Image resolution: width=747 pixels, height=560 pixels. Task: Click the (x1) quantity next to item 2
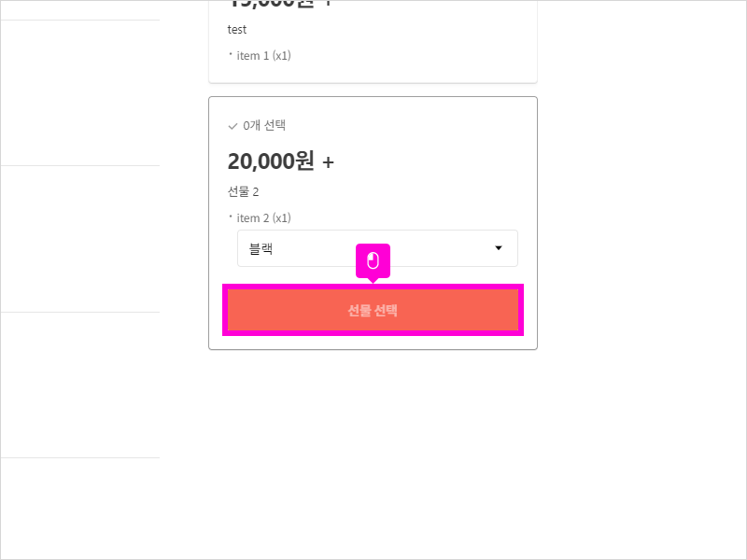tap(281, 218)
